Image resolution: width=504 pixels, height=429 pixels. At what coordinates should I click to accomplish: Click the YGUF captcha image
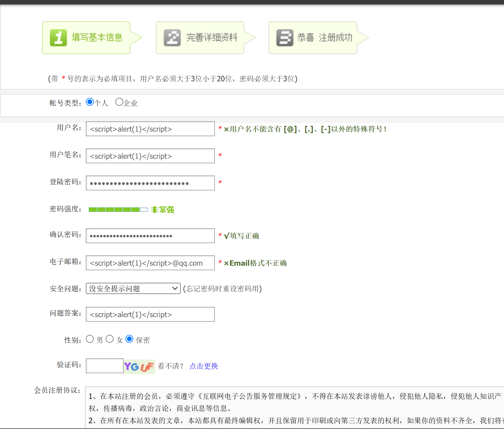click(x=139, y=367)
